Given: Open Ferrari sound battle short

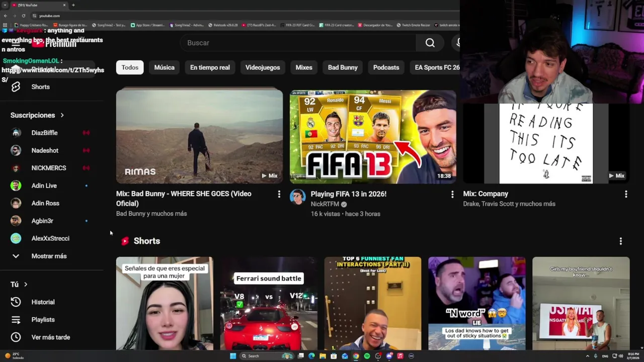Looking at the screenshot, I should tap(269, 303).
